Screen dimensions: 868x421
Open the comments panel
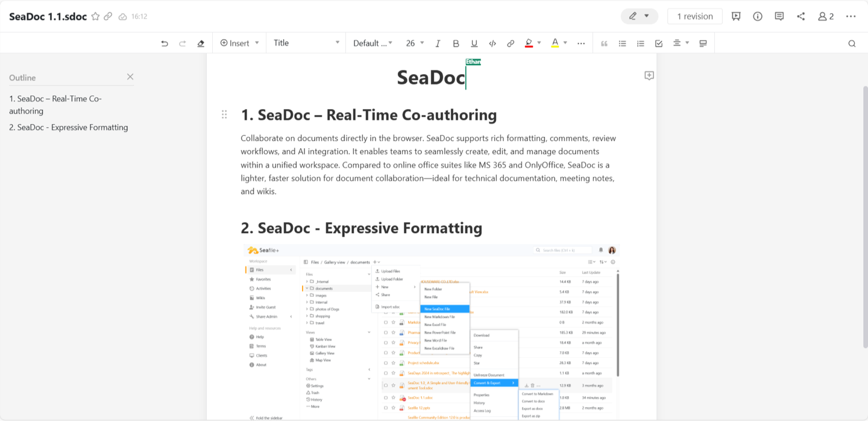pos(779,16)
